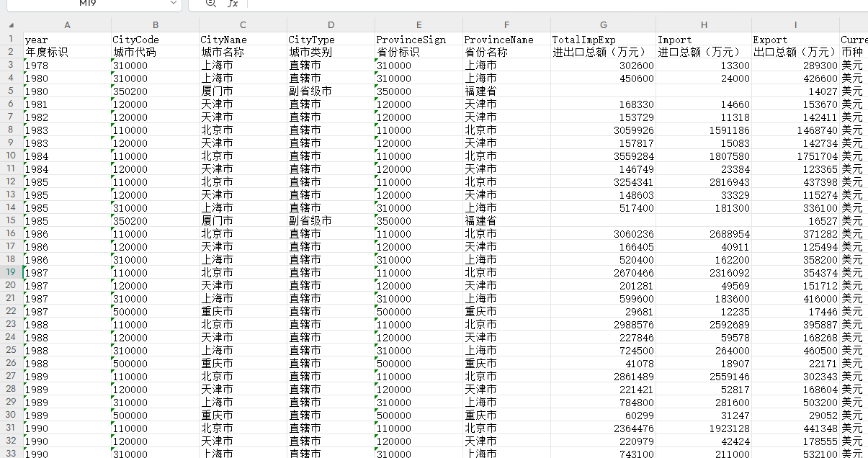Click the export value '16527'
The height and width of the screenshot is (458, 868).
tap(795, 221)
